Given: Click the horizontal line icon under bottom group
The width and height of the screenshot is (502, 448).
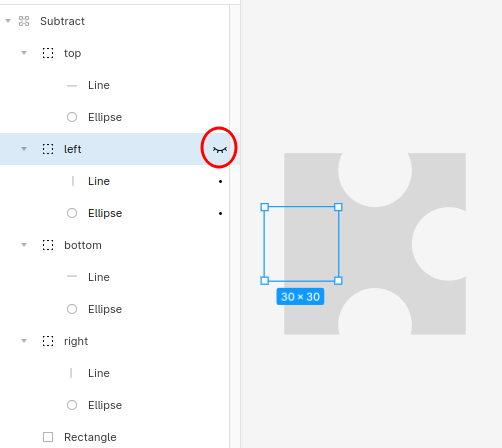Looking at the screenshot, I should tap(72, 276).
